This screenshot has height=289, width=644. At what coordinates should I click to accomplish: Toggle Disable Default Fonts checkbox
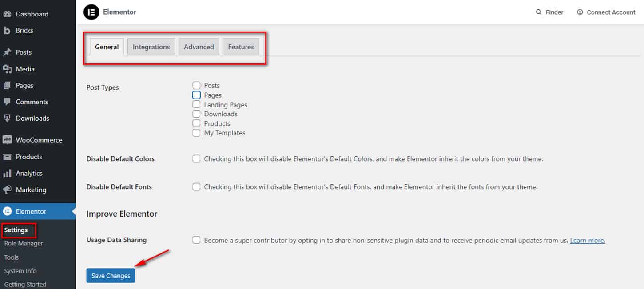[196, 187]
